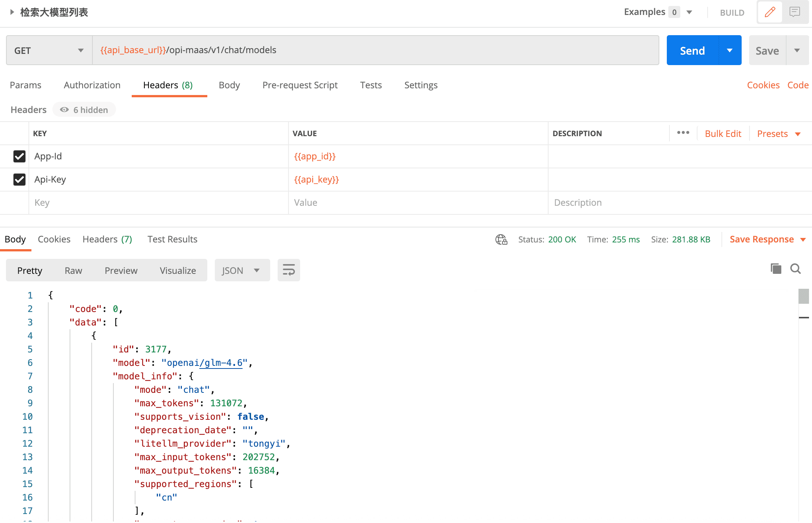812x523 pixels.
Task: Click the wrap lines icon
Action: [289, 270]
